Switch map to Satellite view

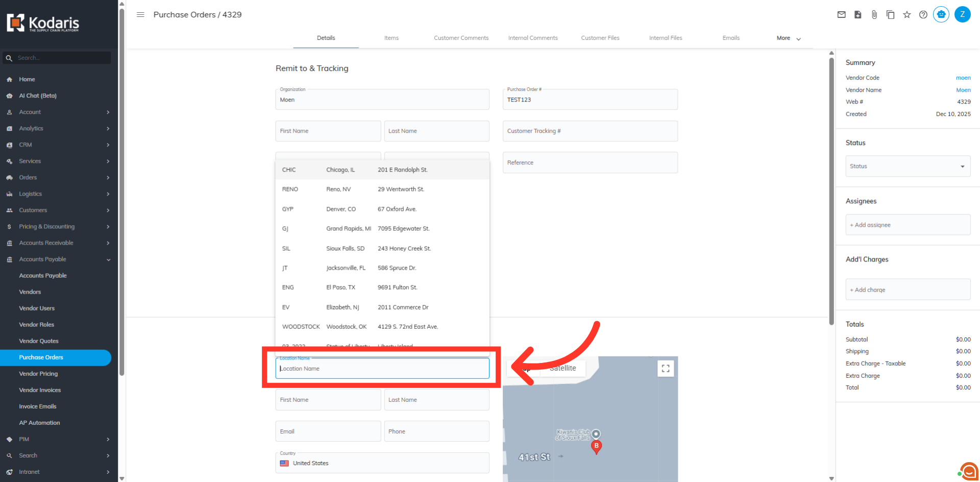[x=562, y=368]
